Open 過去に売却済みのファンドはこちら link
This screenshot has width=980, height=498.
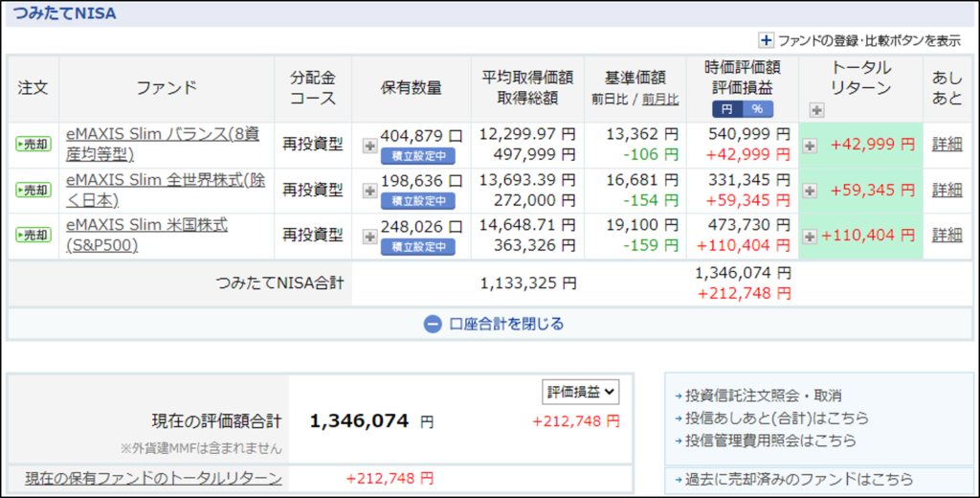[x=799, y=480]
